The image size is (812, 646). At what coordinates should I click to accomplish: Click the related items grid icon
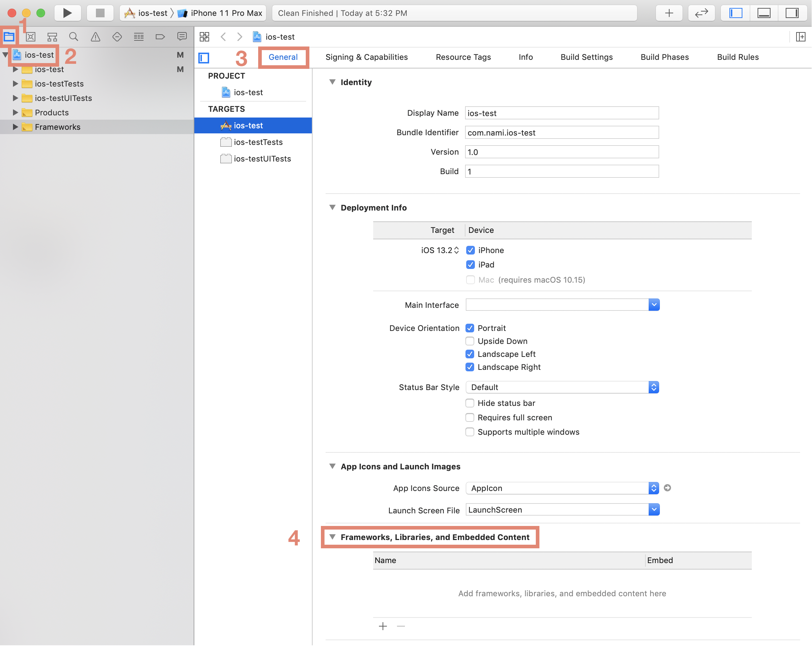coord(204,36)
